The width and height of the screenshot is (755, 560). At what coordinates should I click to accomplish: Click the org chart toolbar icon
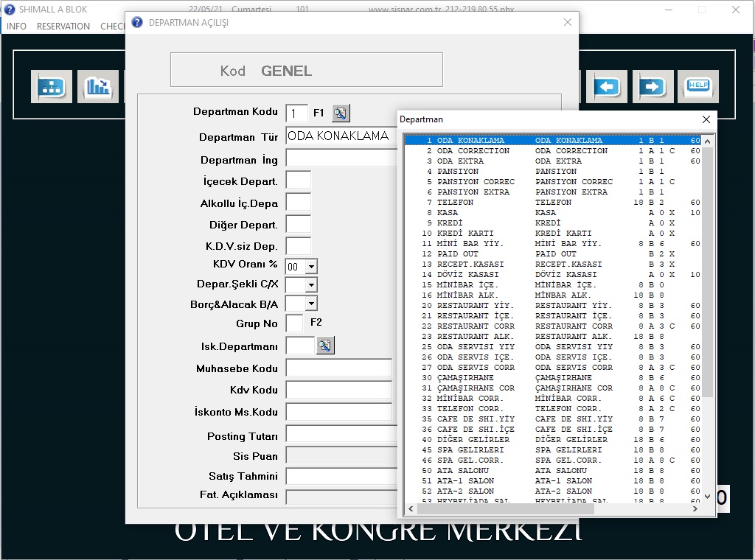[x=52, y=87]
